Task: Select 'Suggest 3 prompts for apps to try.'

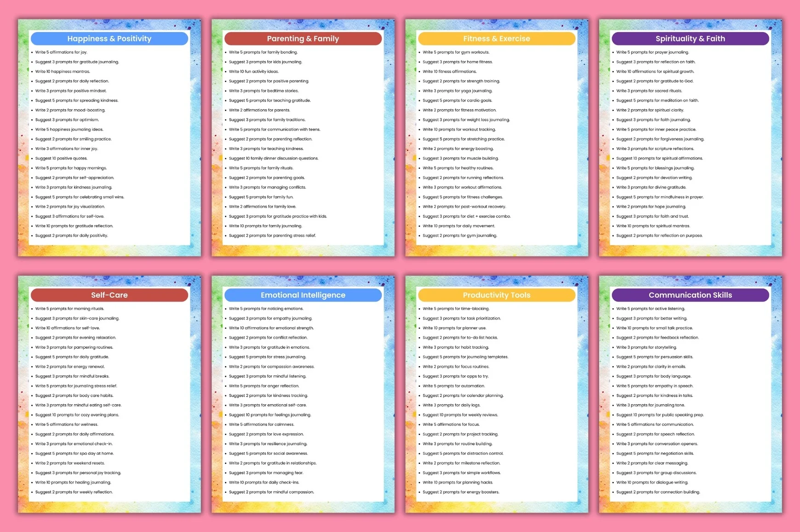Action: pos(456,376)
